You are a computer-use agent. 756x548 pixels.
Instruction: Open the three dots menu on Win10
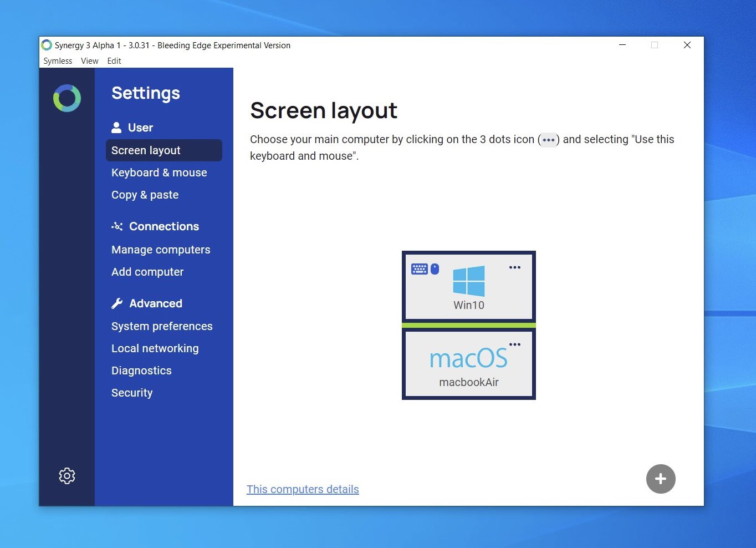pos(515,267)
